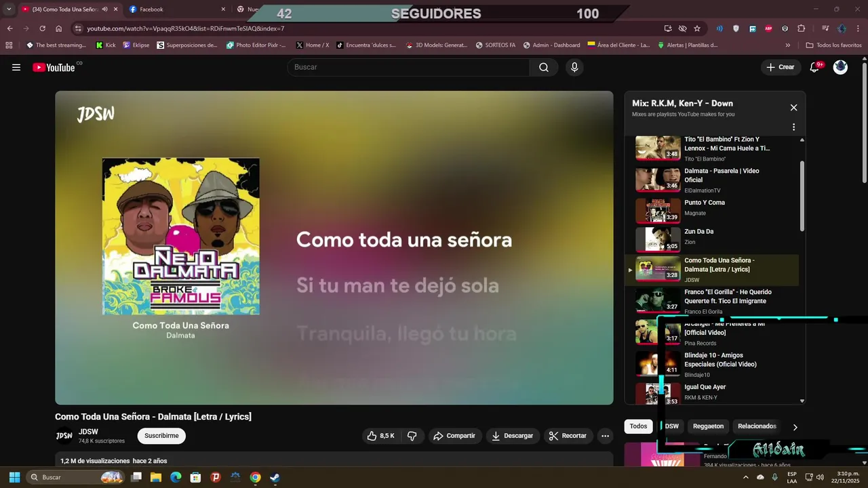Open more actions ellipsis below video

pyautogui.click(x=606, y=436)
